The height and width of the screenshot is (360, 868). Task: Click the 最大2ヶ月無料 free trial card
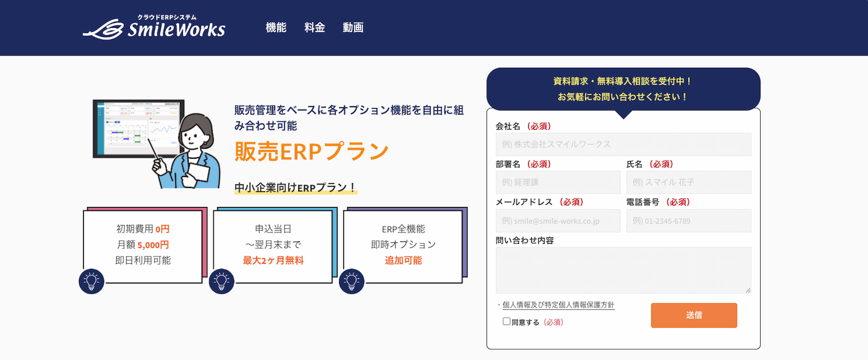point(273,246)
